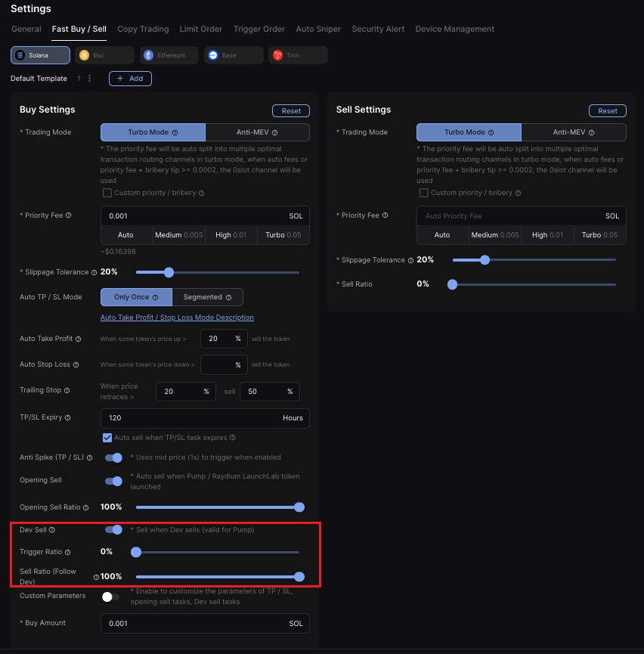Click help icon next to TP/SL Expiry
The height and width of the screenshot is (654, 644).
(x=68, y=417)
